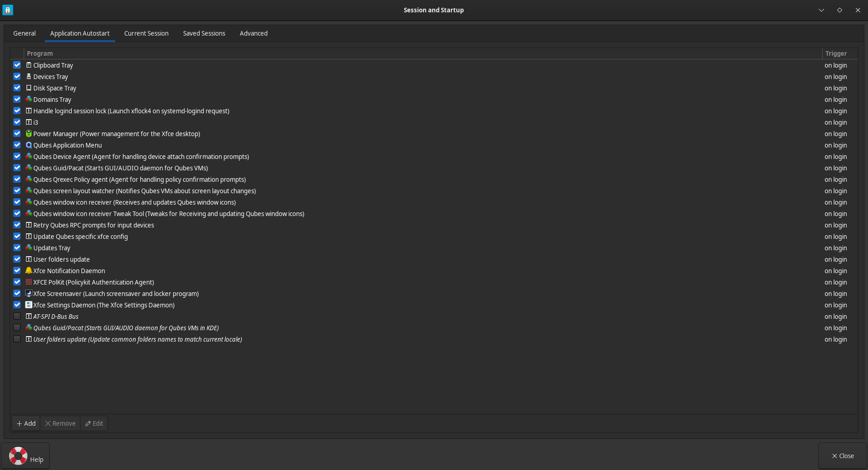
Task: Switch to the Current Session tab
Action: (x=146, y=33)
